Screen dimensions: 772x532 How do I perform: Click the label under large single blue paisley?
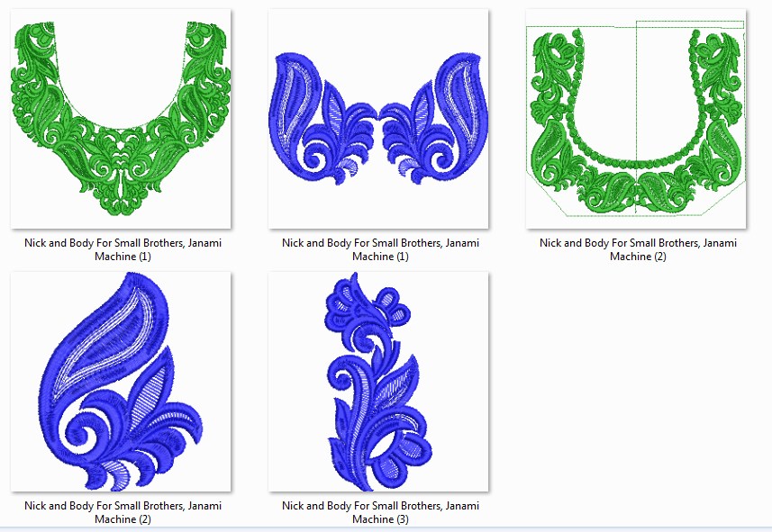tap(123, 512)
